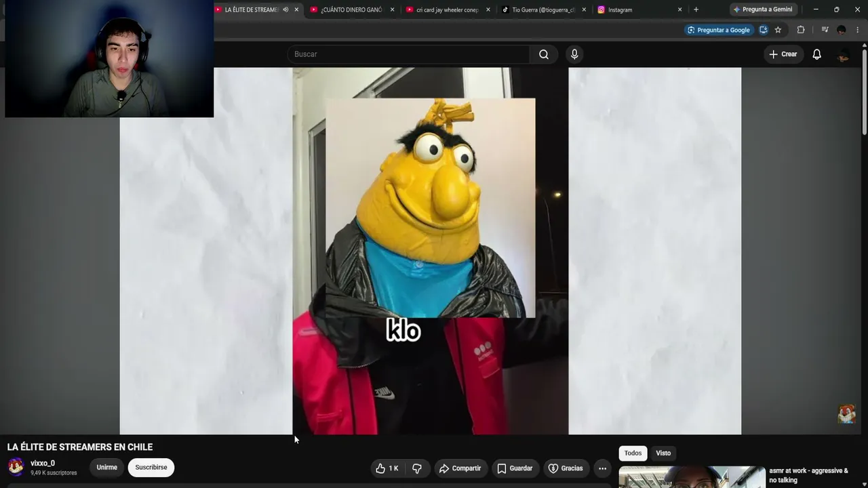
Task: Open YouTube notifications bell
Action: point(817,54)
